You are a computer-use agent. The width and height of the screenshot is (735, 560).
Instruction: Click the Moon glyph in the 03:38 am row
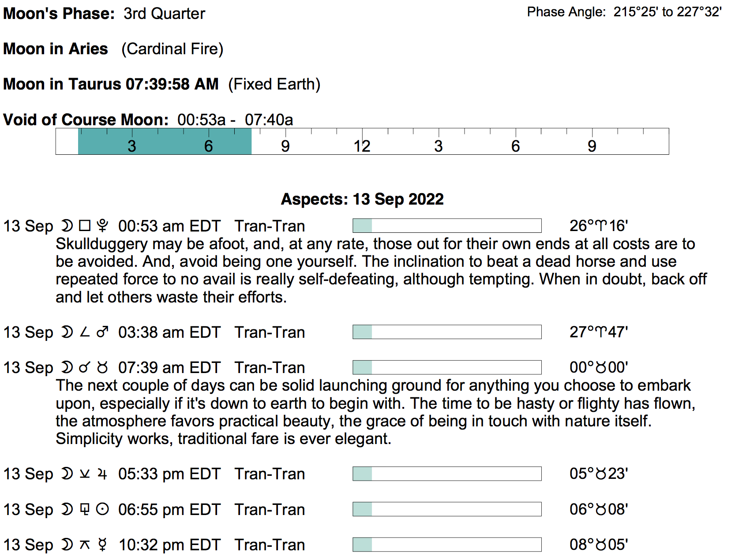(67, 332)
